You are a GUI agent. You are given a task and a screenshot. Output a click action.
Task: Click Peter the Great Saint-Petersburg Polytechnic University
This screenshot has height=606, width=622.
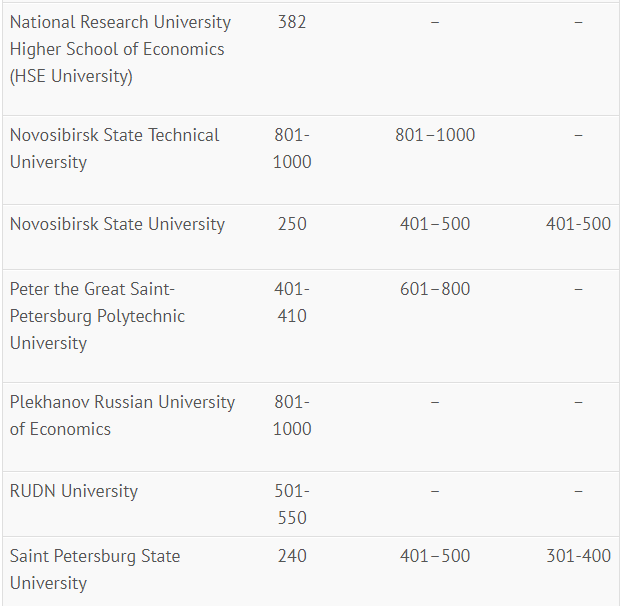(x=97, y=316)
